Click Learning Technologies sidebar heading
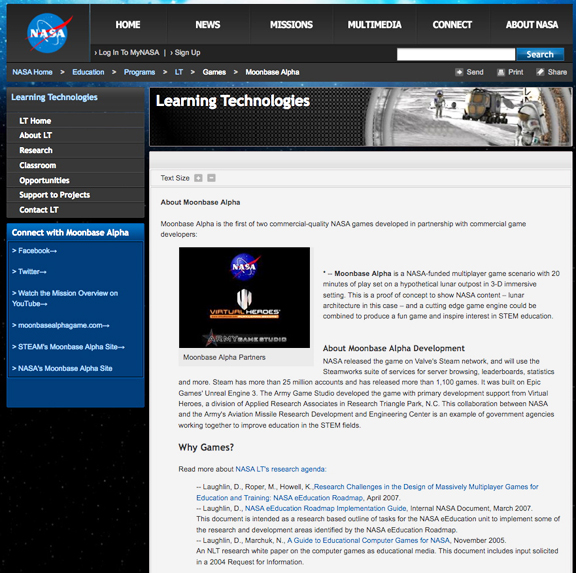576x573 pixels. point(54,97)
